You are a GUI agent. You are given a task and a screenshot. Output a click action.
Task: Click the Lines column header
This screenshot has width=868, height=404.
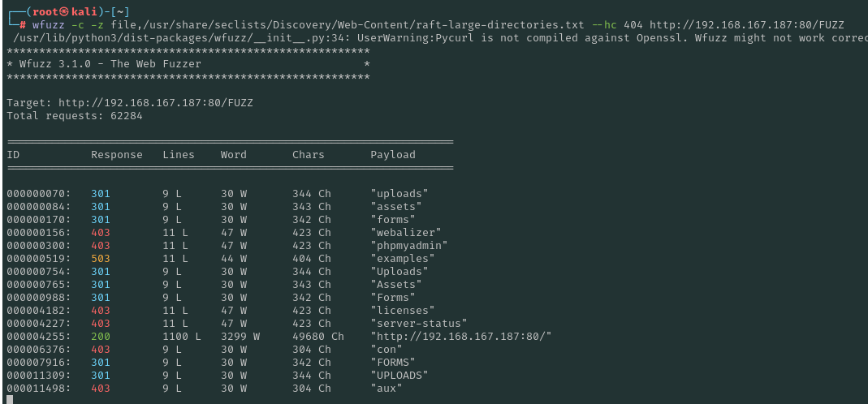click(179, 154)
